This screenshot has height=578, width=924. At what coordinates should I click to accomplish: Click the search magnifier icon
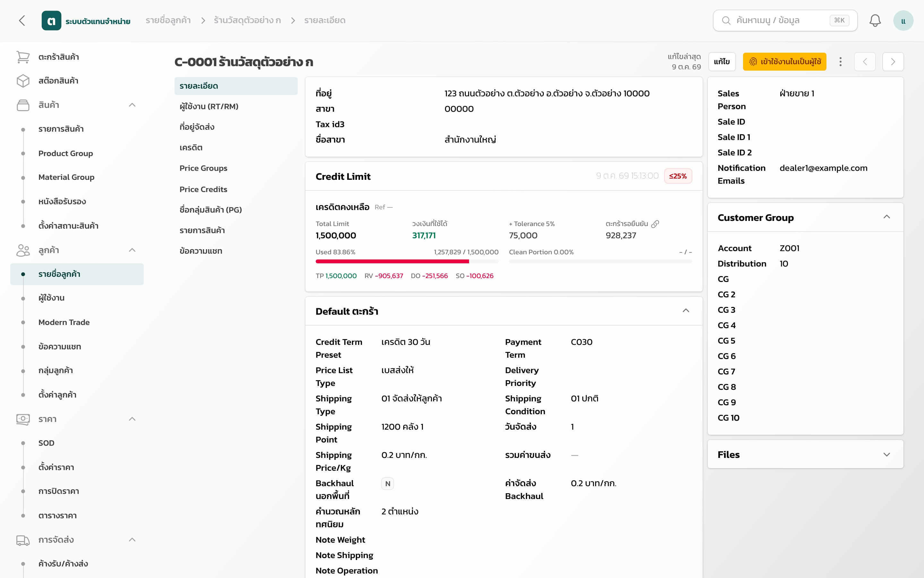726,21
